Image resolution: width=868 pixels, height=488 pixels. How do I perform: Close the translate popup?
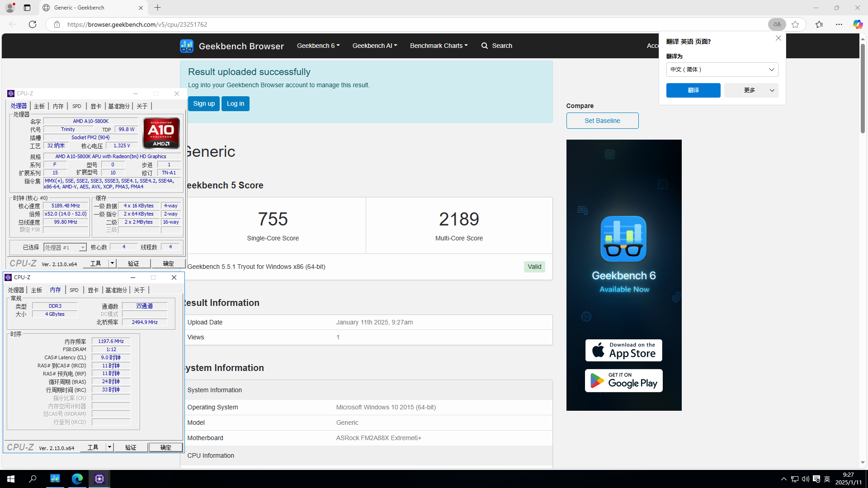(778, 38)
